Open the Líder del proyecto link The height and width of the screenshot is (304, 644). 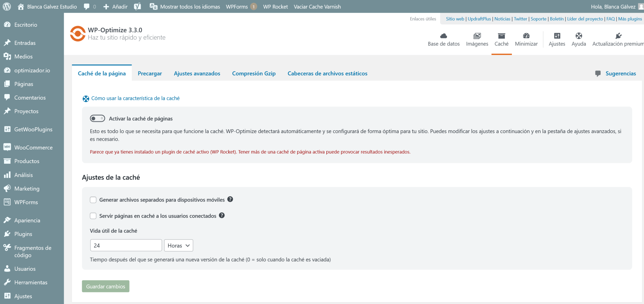[x=585, y=19]
